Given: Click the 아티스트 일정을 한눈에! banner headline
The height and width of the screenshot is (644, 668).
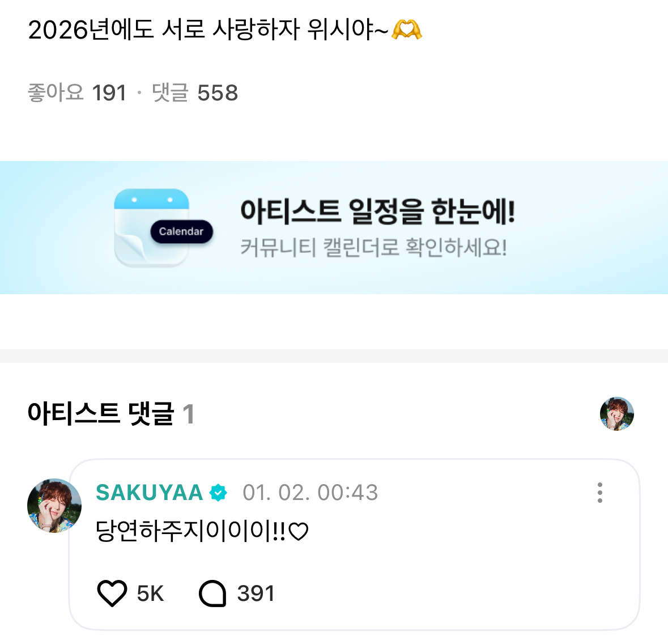Looking at the screenshot, I should click(x=377, y=211).
